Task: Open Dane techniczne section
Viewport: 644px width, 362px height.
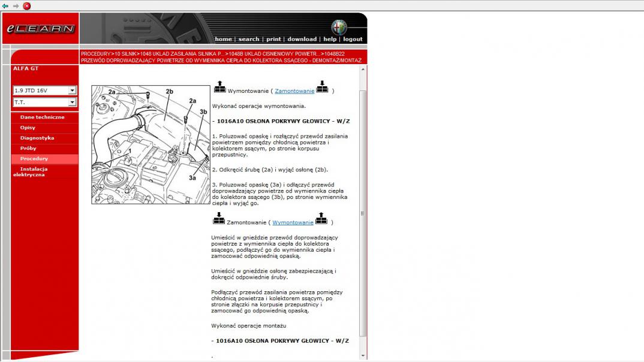Action: (43, 117)
